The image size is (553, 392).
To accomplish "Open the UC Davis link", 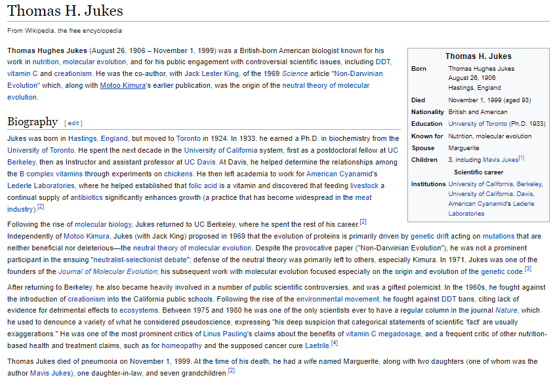I will 199,162.
